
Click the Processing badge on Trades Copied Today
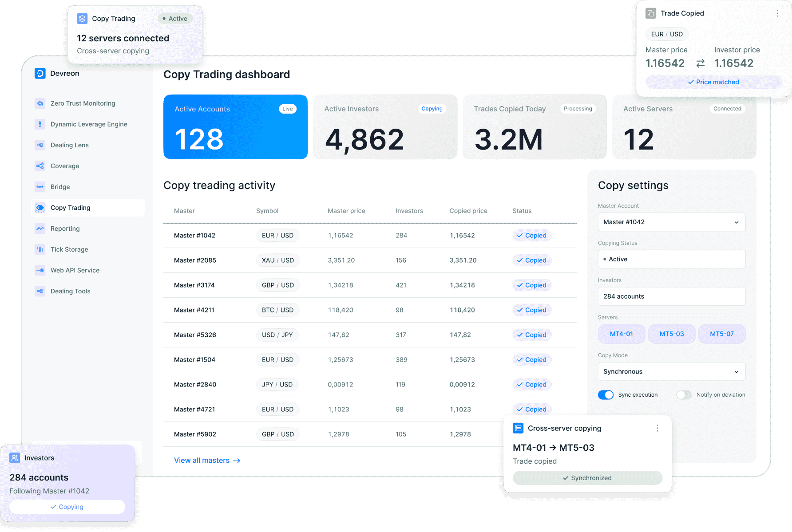click(578, 109)
